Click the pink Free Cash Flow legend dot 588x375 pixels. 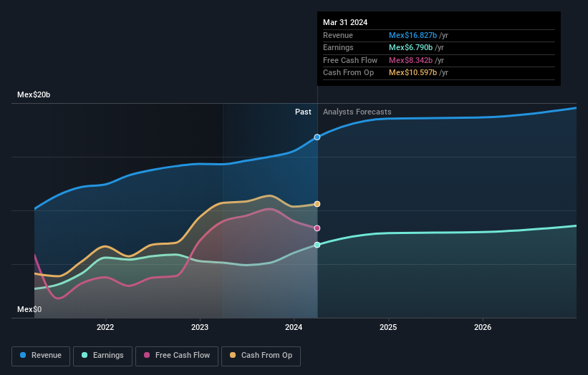[x=147, y=355]
